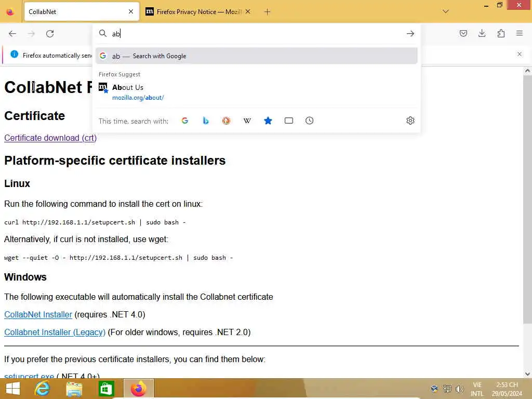
Task: Open the Windows Start button
Action: 13,389
